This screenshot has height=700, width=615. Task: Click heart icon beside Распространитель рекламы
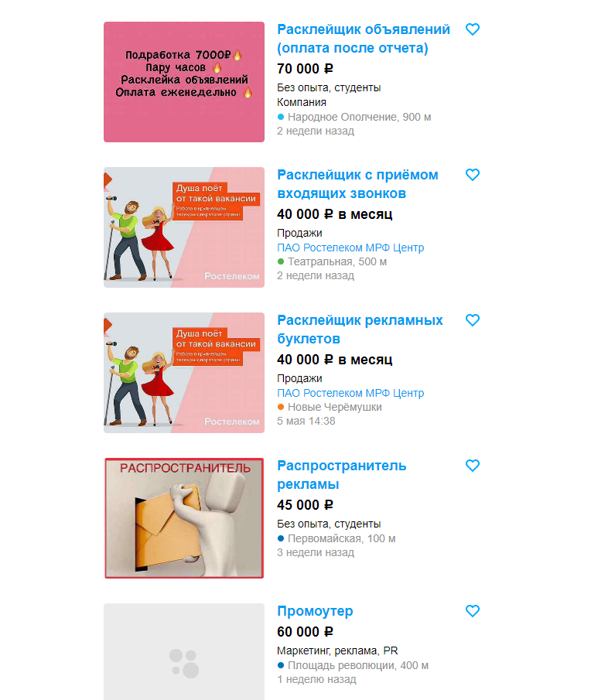(x=473, y=466)
